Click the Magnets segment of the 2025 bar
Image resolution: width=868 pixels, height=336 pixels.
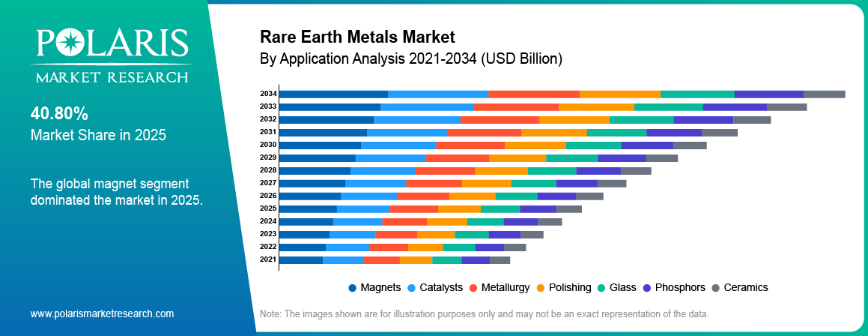pyautogui.click(x=309, y=209)
